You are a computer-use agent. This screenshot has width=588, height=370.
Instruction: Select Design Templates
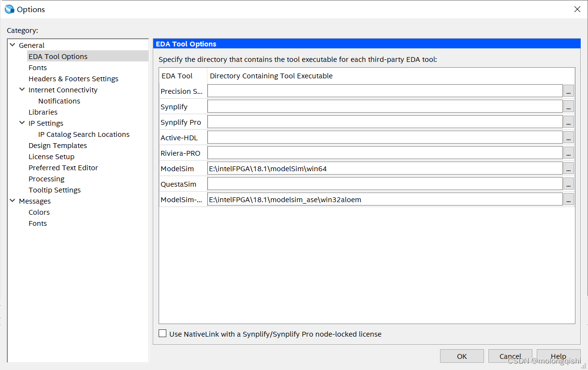pos(58,145)
